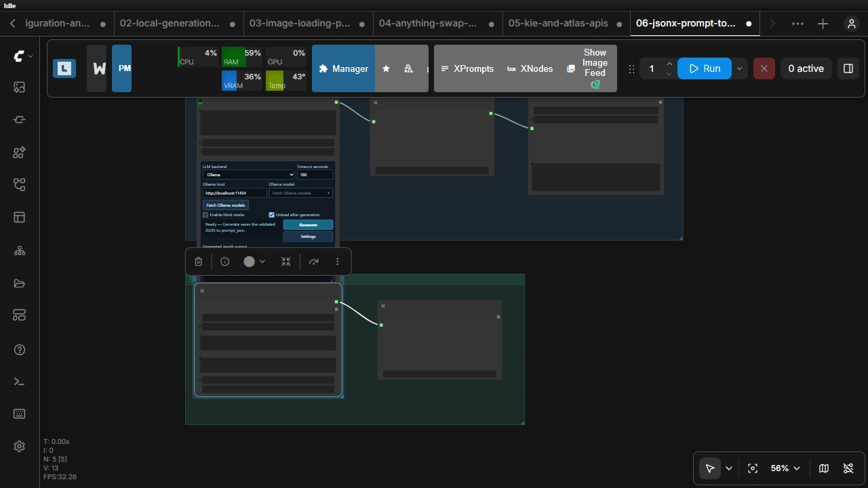Click the Run button
The image size is (868, 488).
click(704, 68)
